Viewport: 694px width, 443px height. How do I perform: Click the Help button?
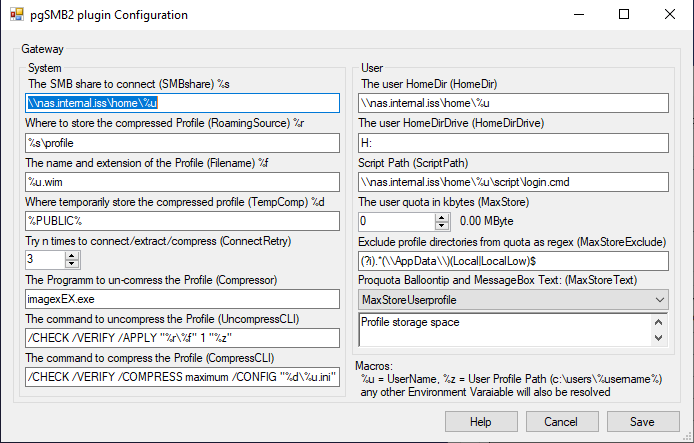tap(481, 422)
